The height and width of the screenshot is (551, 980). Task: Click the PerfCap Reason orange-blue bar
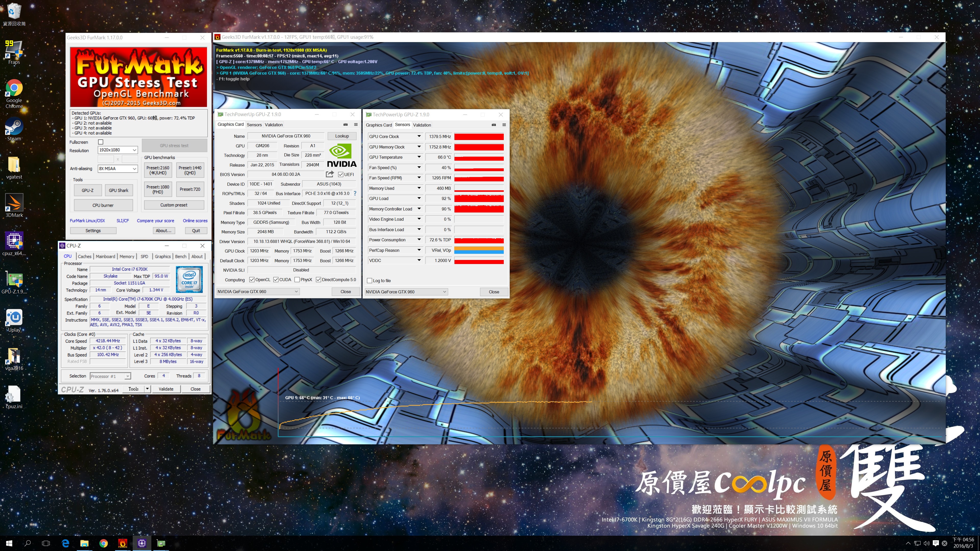point(479,250)
